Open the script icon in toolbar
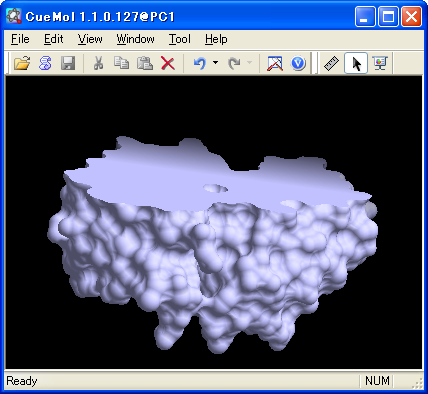428x394 pixels. point(45,63)
